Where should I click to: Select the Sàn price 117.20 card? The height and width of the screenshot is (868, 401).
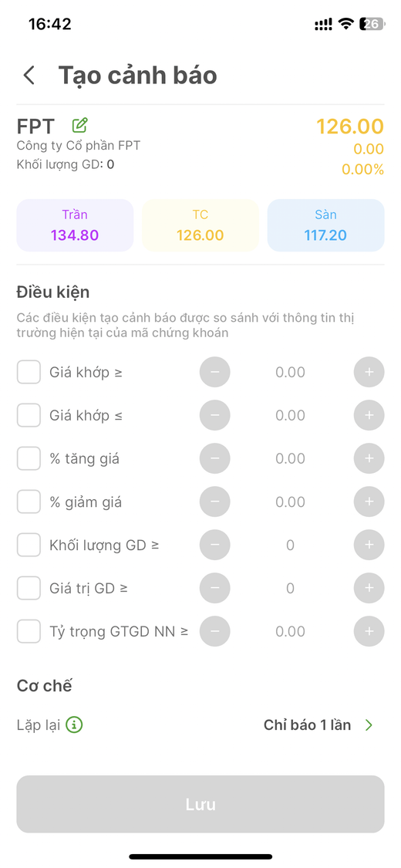point(325,225)
